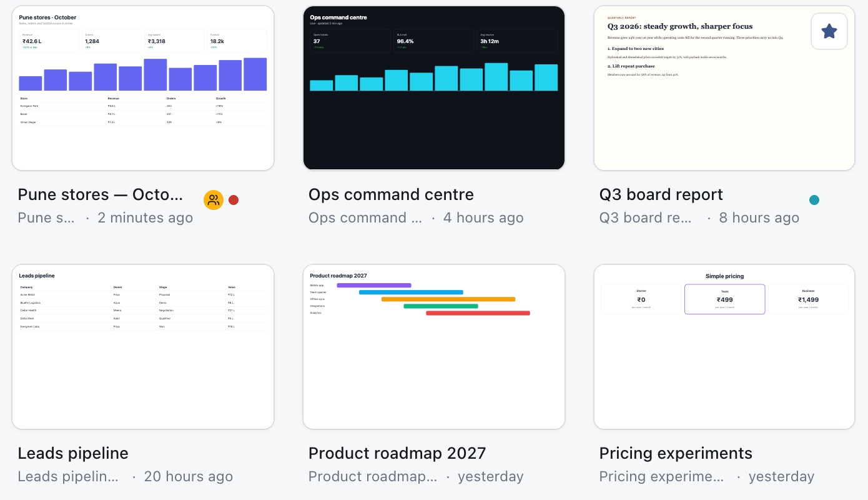Click the "8 hours ago" timestamp

point(759,217)
